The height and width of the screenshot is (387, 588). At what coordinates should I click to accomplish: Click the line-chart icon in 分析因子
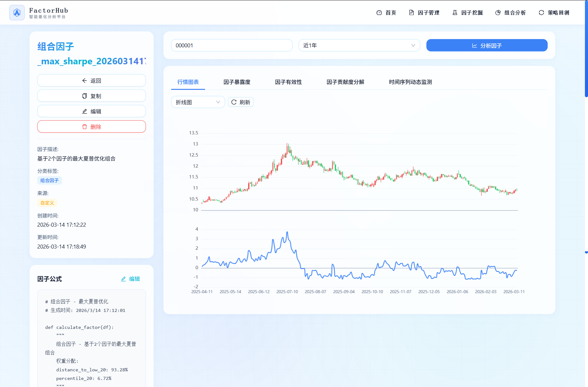[474, 46]
